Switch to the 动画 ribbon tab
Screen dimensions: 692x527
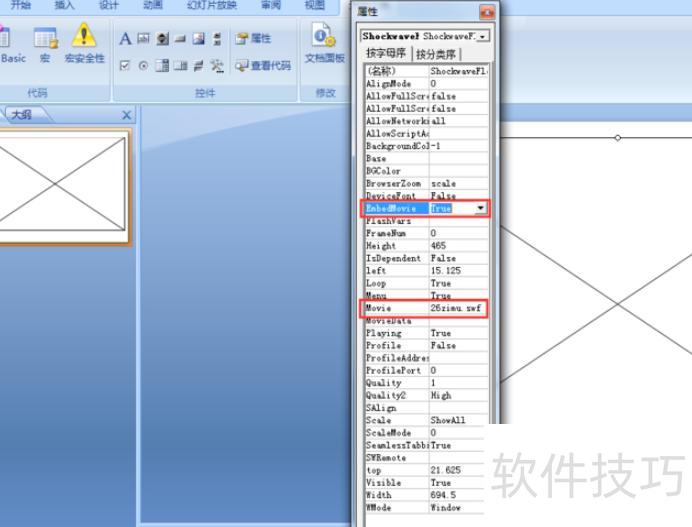tap(153, 5)
